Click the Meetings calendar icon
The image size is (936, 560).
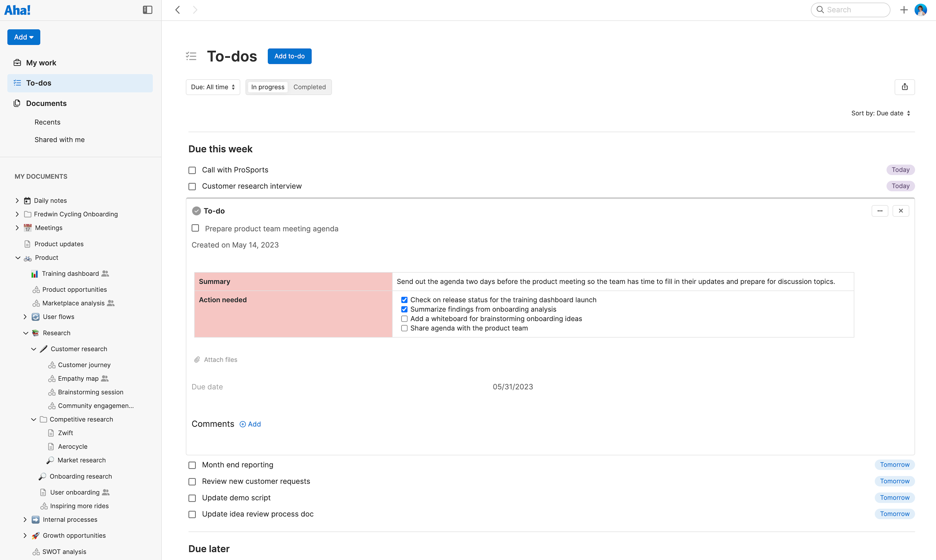click(27, 227)
